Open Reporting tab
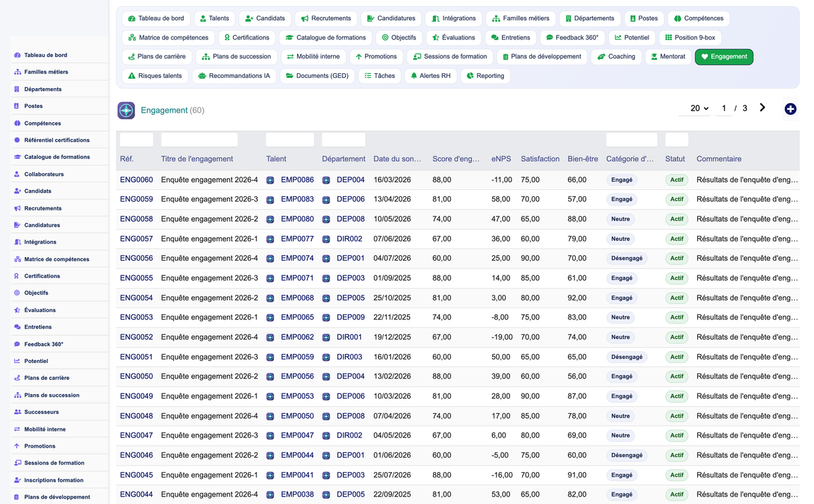This screenshot has width=814, height=504. 485,76
